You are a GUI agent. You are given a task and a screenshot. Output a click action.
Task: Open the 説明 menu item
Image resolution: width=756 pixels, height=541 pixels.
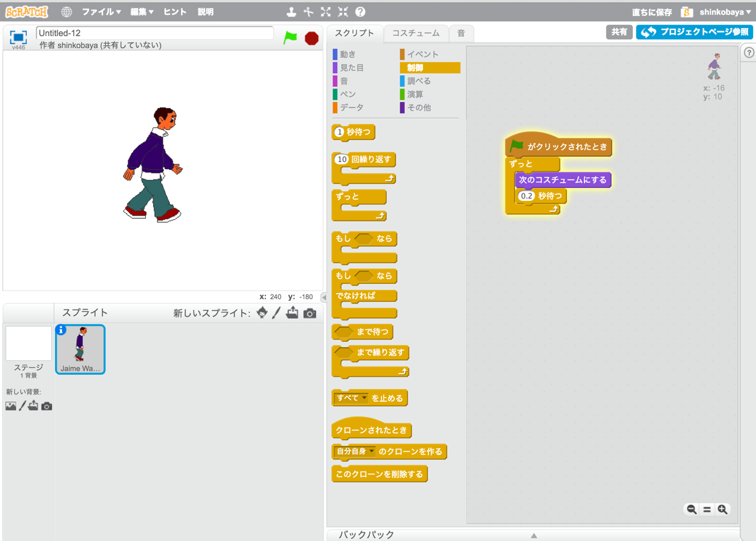tap(206, 12)
